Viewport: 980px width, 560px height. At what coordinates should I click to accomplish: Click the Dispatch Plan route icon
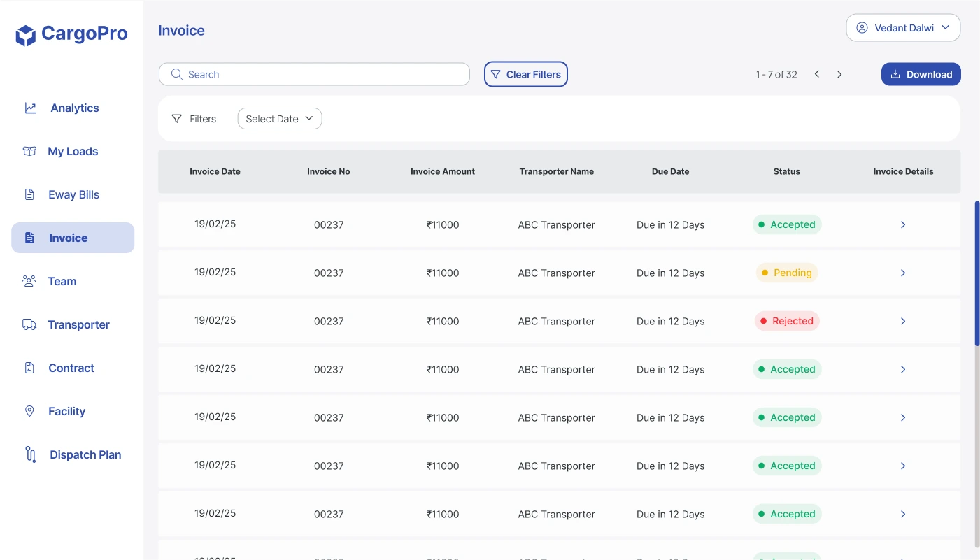click(x=30, y=454)
